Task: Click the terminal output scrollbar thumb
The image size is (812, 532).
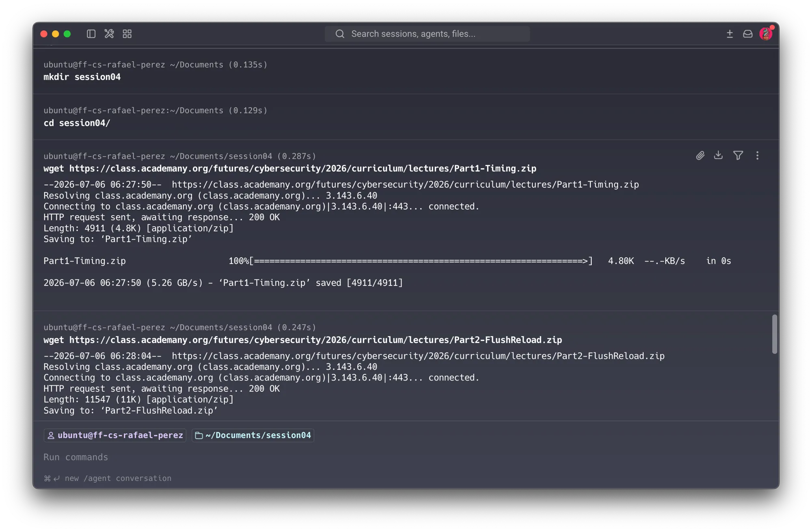Action: click(x=775, y=334)
